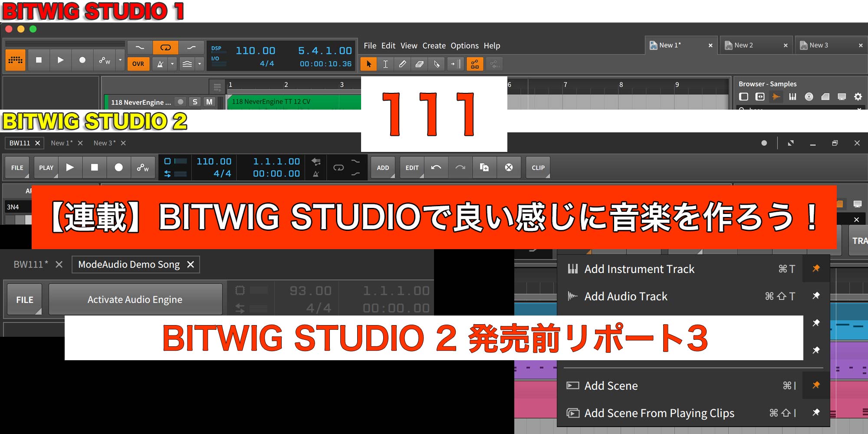The width and height of the screenshot is (868, 434).
Task: Open the CLIP menu button
Action: point(538,168)
